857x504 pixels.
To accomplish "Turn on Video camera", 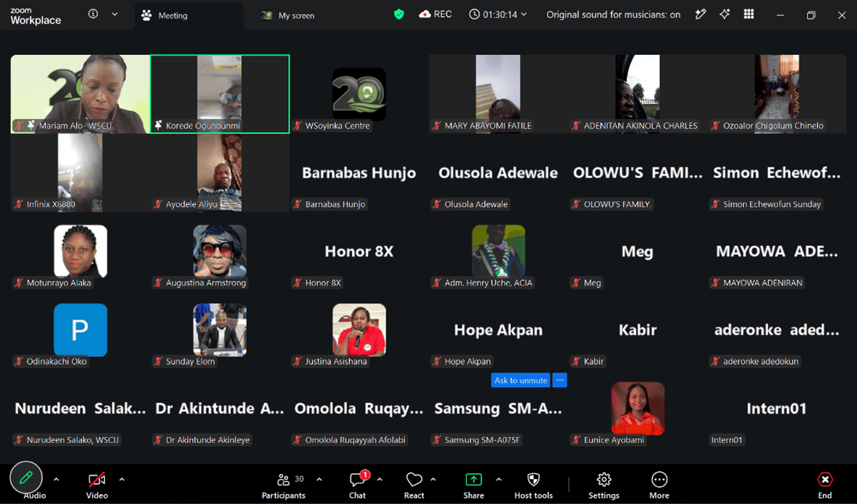I will pos(97,485).
